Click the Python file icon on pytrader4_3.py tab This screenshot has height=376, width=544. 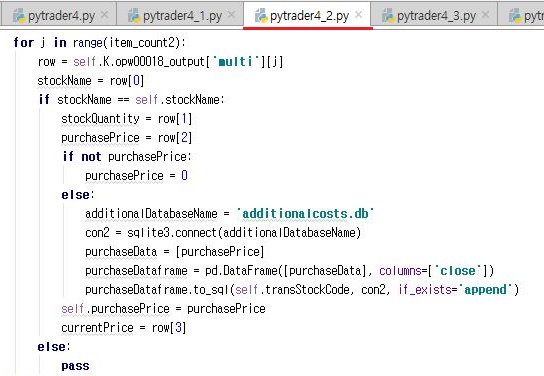point(388,16)
